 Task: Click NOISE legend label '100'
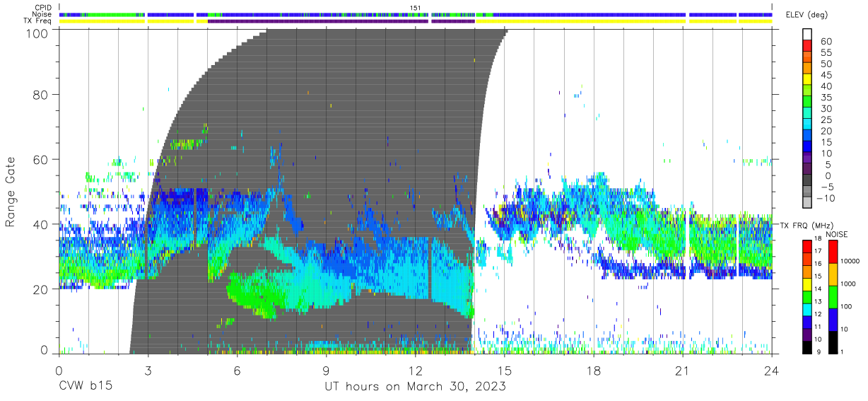point(845,307)
